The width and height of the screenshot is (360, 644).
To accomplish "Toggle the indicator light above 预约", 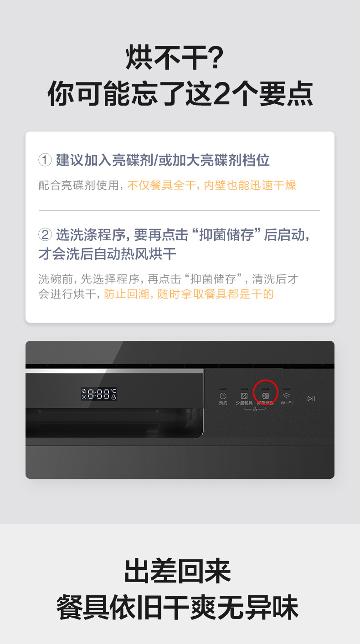I will click(x=223, y=389).
